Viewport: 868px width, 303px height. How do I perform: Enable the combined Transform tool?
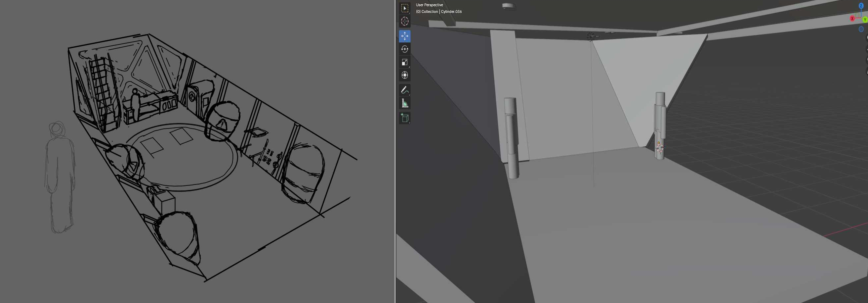405,75
